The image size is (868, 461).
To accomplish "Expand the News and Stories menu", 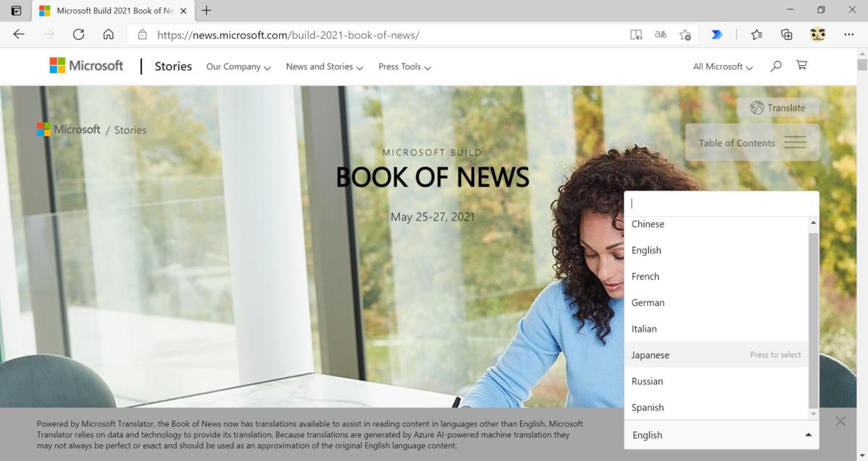I will tap(325, 66).
